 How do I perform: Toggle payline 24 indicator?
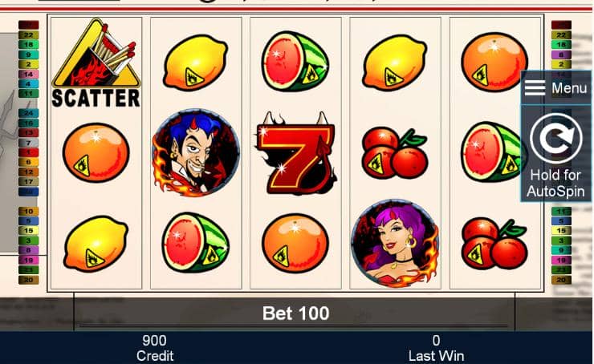(28, 113)
